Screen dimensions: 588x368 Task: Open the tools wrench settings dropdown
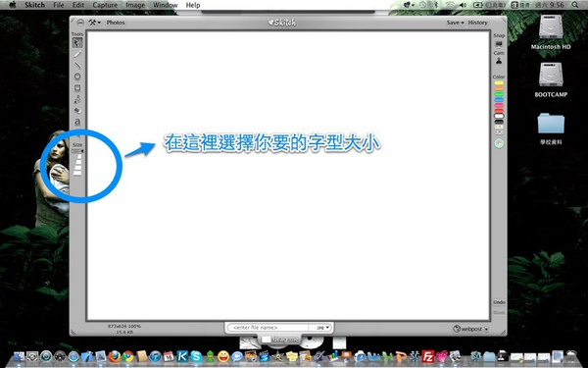pyautogui.click(x=94, y=23)
